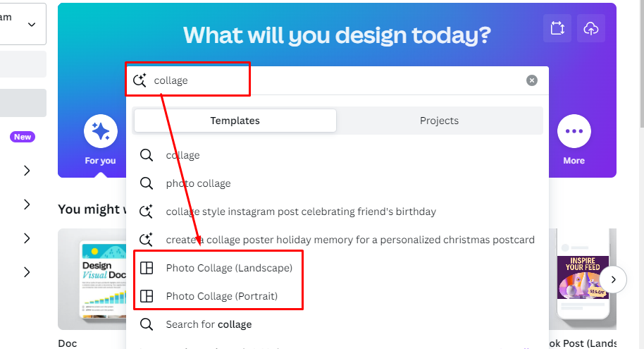Click 'Search for collage' link
Screen dimensions: 644x349
click(x=209, y=324)
